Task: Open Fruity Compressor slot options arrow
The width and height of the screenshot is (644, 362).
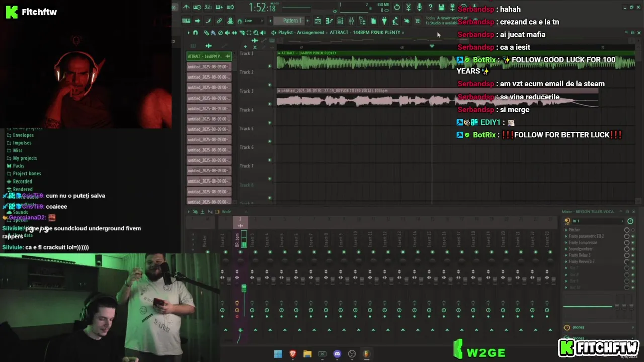Action: coord(566,243)
